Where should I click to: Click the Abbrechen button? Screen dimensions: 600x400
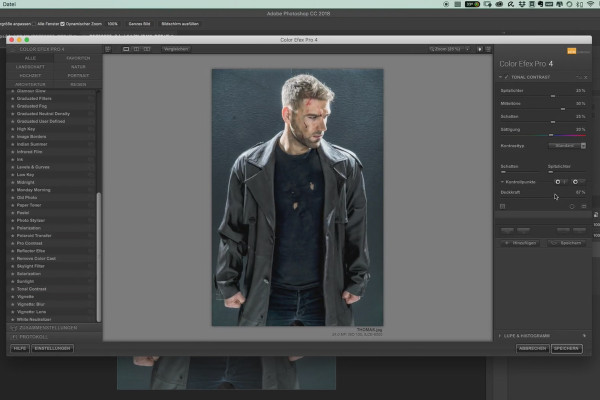(x=533, y=348)
